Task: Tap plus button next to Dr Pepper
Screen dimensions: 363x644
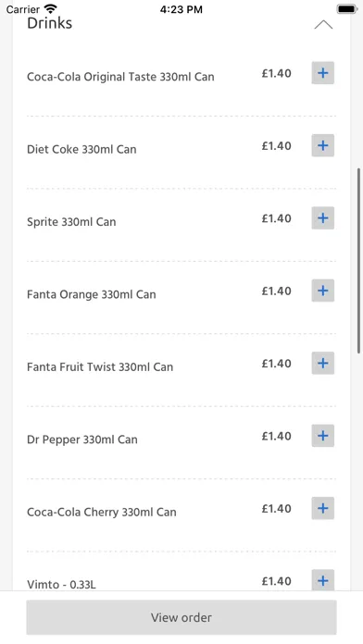Action: pyautogui.click(x=322, y=436)
